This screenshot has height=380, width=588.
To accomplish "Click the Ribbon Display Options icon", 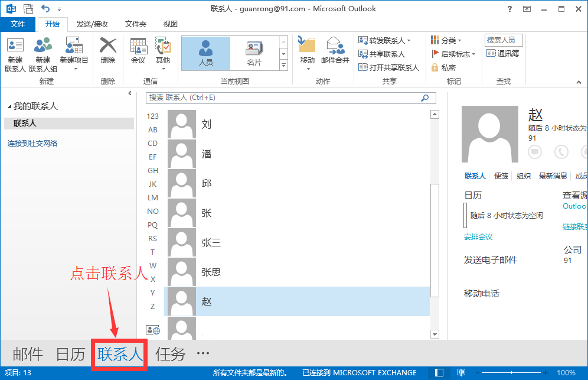I will (527, 9).
